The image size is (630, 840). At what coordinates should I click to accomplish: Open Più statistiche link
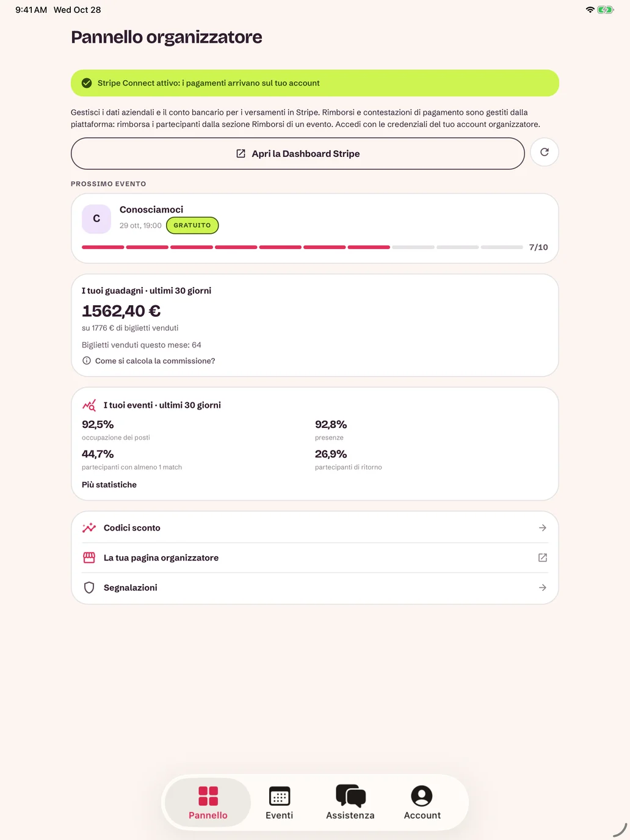[x=109, y=485]
